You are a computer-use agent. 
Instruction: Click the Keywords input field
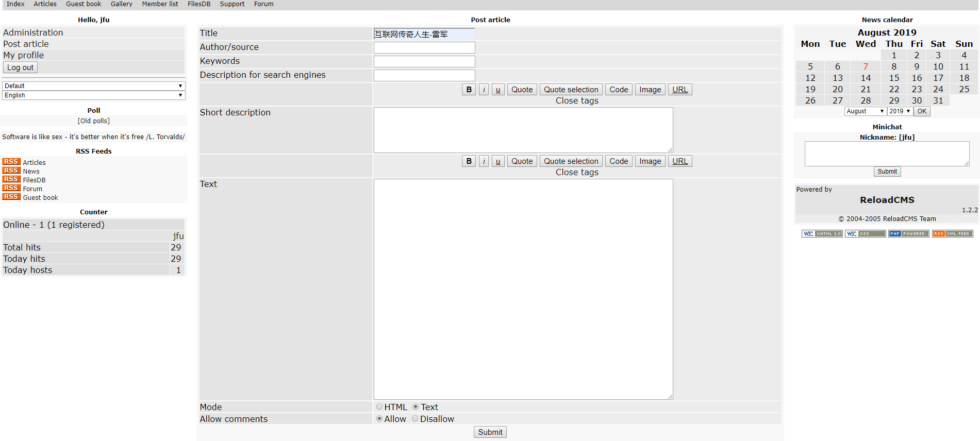(424, 62)
